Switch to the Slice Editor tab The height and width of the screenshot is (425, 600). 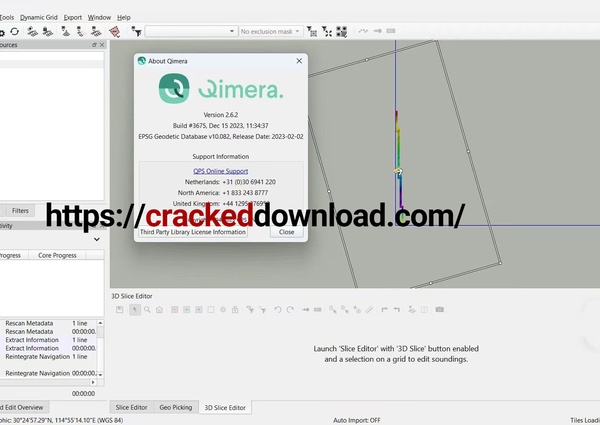pyautogui.click(x=131, y=407)
